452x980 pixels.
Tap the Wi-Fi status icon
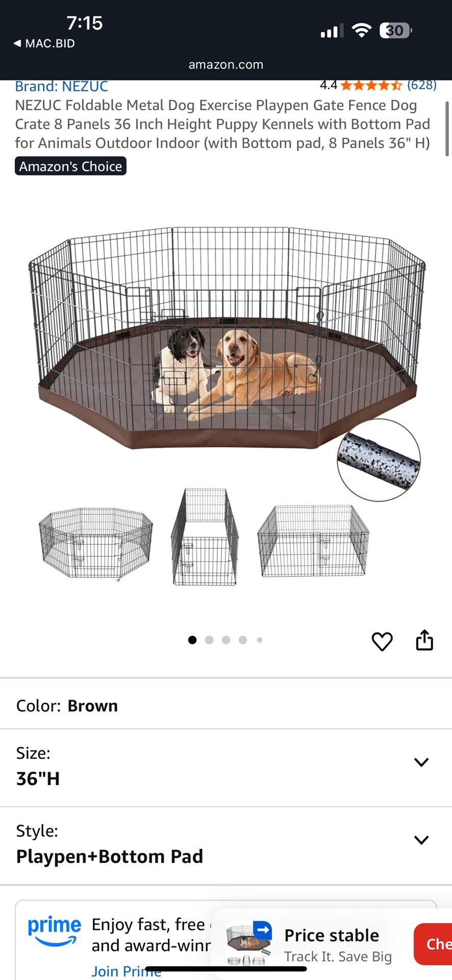click(x=362, y=31)
